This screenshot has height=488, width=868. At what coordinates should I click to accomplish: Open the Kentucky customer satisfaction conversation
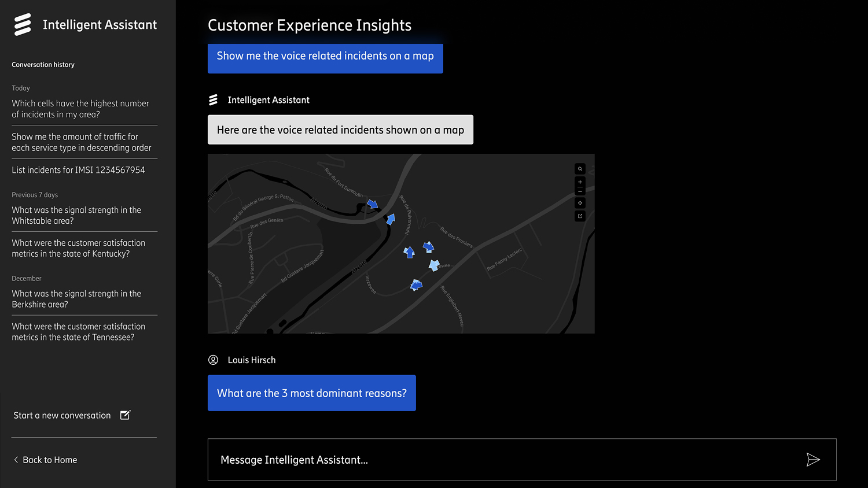78,248
